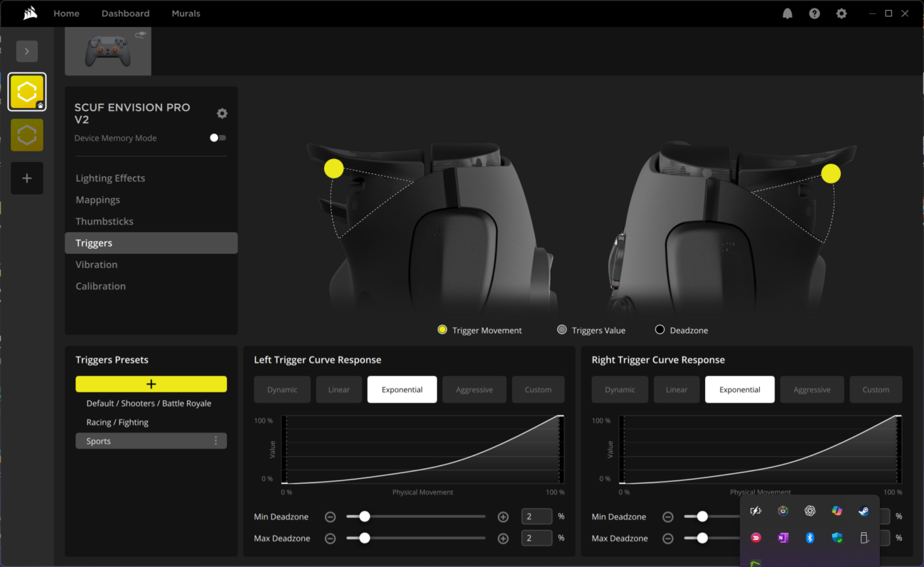The width and height of the screenshot is (924, 567).
Task: Select Trigger Movement legend indicator
Action: (442, 330)
